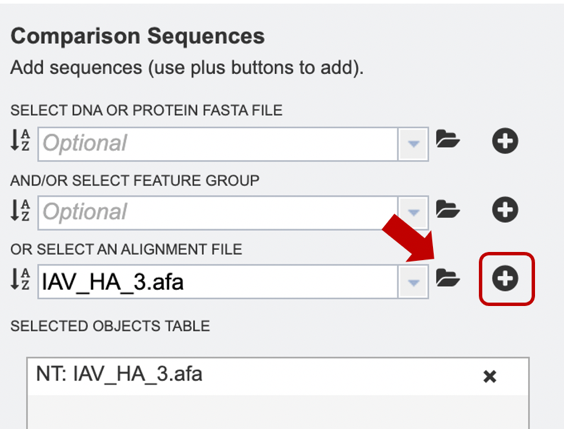The image size is (564, 429).
Task: Add the feature group using its plus button
Action: point(505,209)
